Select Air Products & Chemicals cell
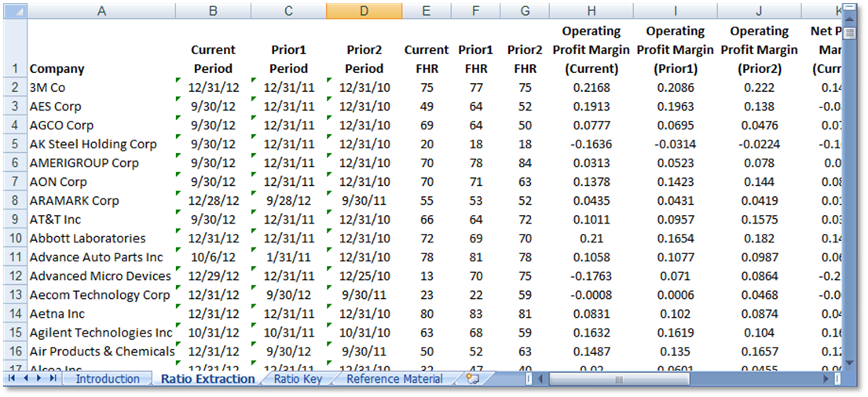This screenshot has width=868, height=397. [x=101, y=351]
